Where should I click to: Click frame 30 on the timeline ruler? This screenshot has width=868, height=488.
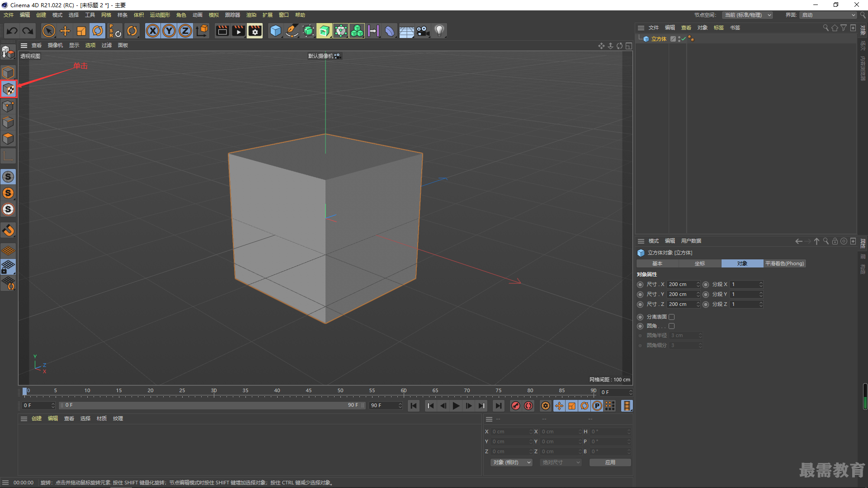[214, 391]
